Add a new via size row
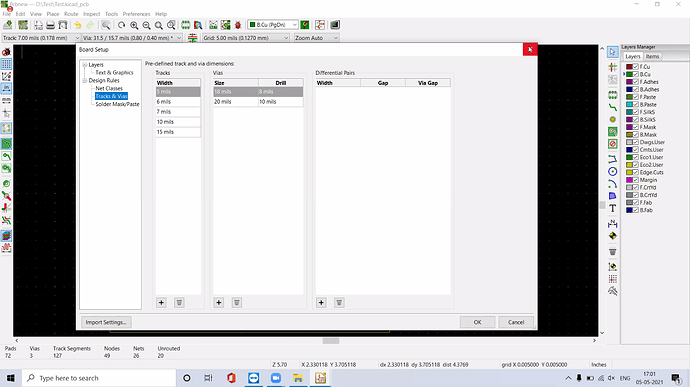The width and height of the screenshot is (690, 387). [x=219, y=302]
